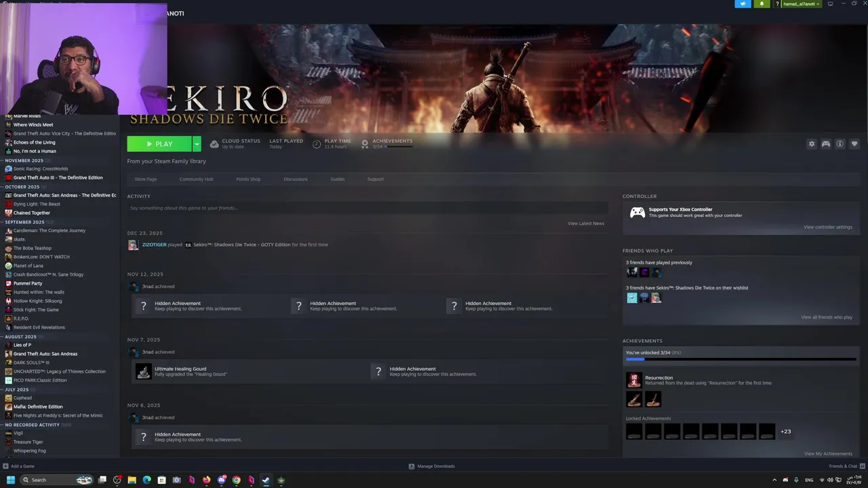The image size is (868, 488).
Task: Open File Explorer from the taskbar
Action: coord(132,480)
